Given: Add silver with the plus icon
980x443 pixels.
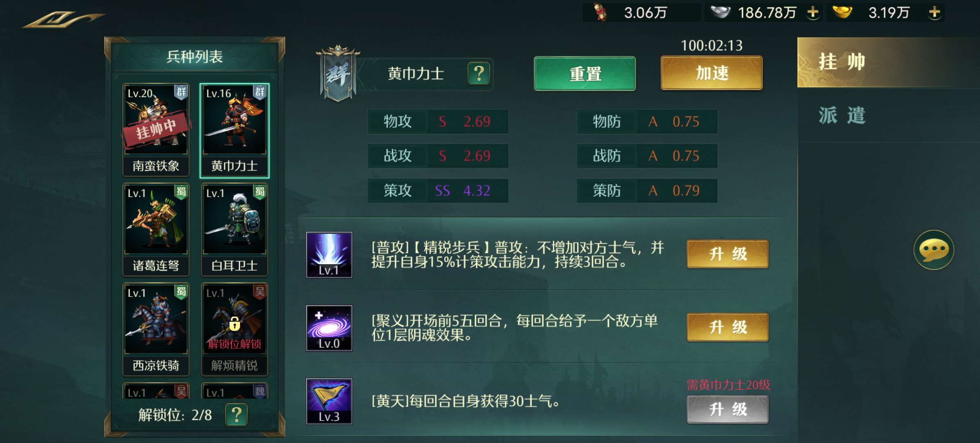Looking at the screenshot, I should tap(813, 13).
